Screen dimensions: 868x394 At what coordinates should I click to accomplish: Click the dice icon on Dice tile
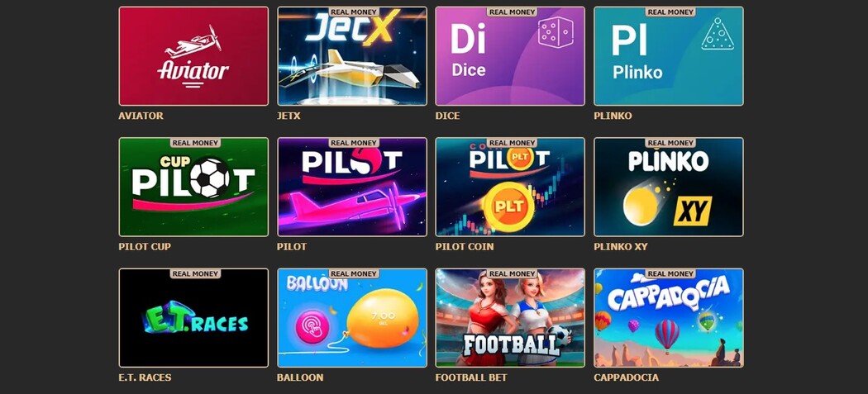coord(556,32)
